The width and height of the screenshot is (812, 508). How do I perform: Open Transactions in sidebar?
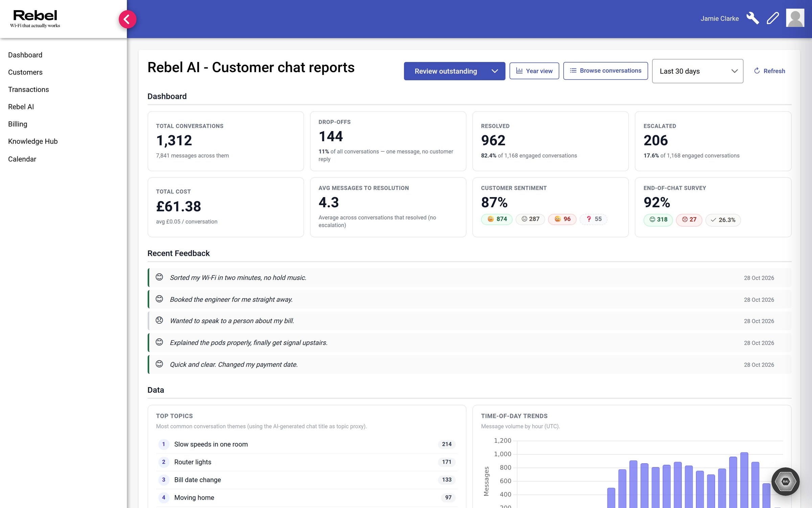tap(28, 89)
